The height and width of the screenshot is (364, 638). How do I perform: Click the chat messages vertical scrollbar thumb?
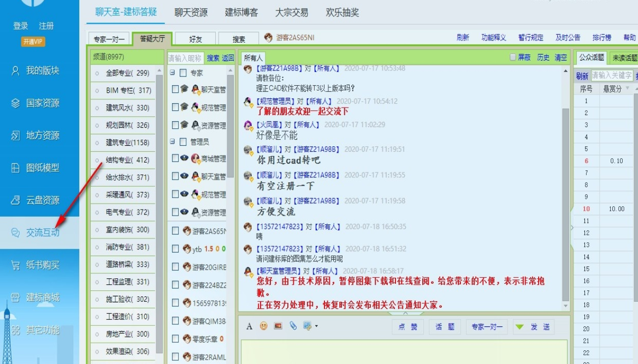pos(565,205)
